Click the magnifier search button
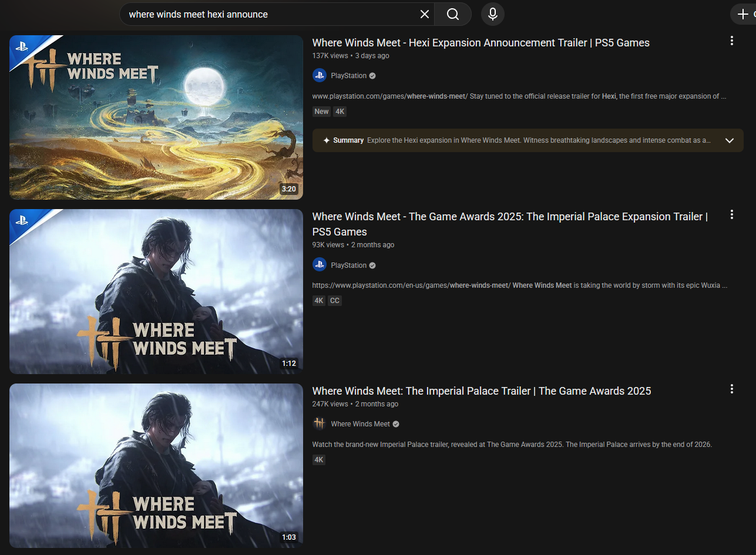This screenshot has width=756, height=555. click(x=453, y=14)
